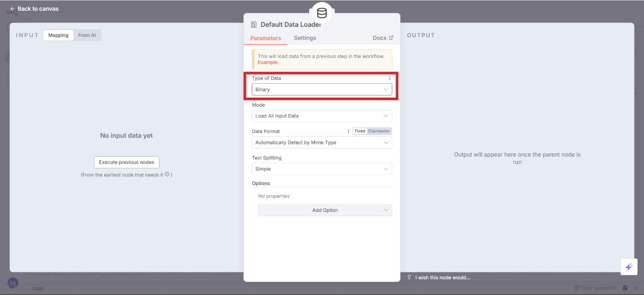
Task: Click the database icon above the panel
Action: pos(321,13)
